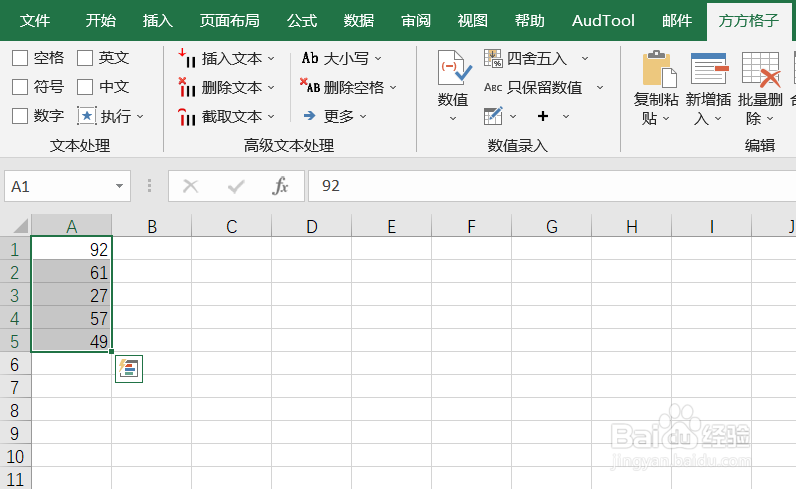Viewport: 796px width, 489px height.
Task: Select the cell containing 27
Action: (x=72, y=295)
